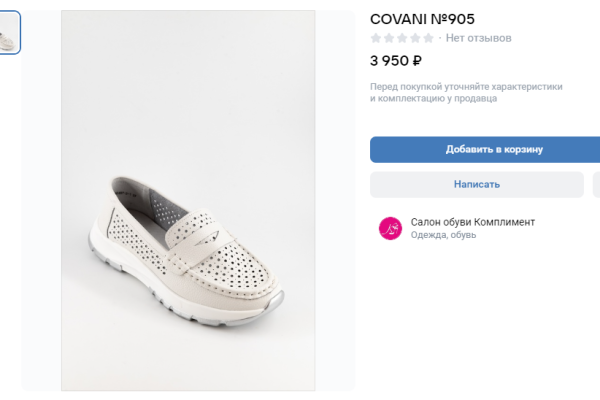Click the partially visible button right of Написать

(596, 184)
